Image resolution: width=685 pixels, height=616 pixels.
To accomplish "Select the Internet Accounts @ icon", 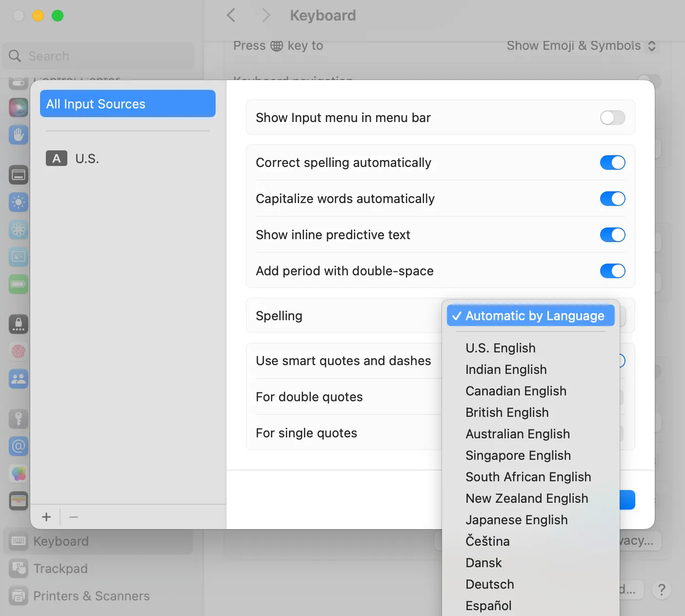I will [19, 446].
